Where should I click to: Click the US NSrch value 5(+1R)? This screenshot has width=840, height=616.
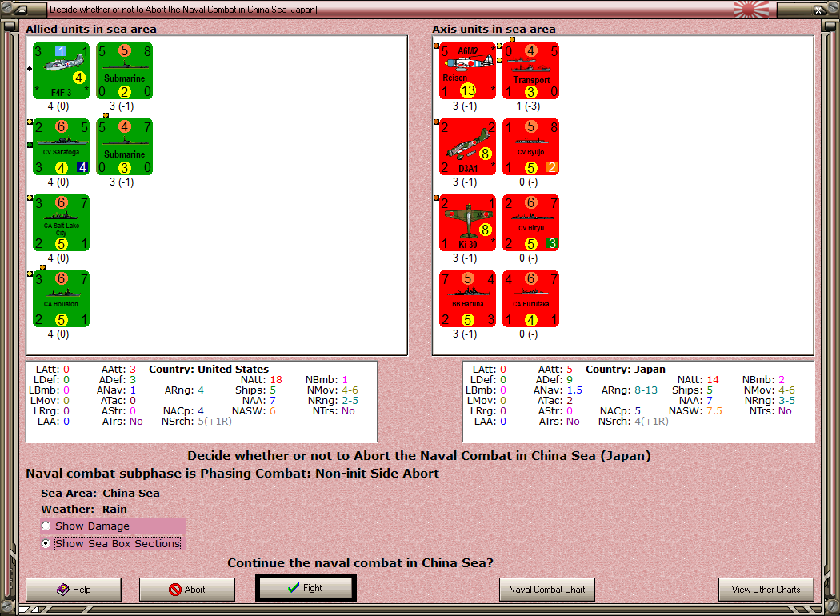pyautogui.click(x=215, y=422)
